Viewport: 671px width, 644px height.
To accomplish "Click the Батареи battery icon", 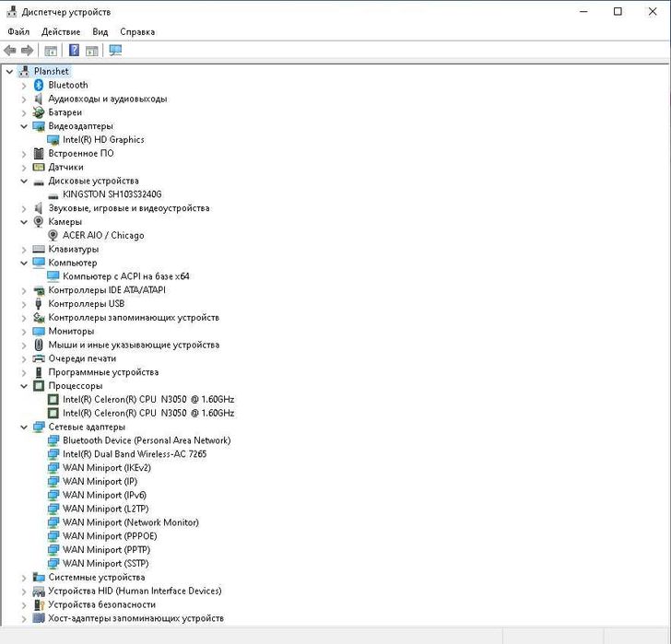I will click(x=39, y=112).
